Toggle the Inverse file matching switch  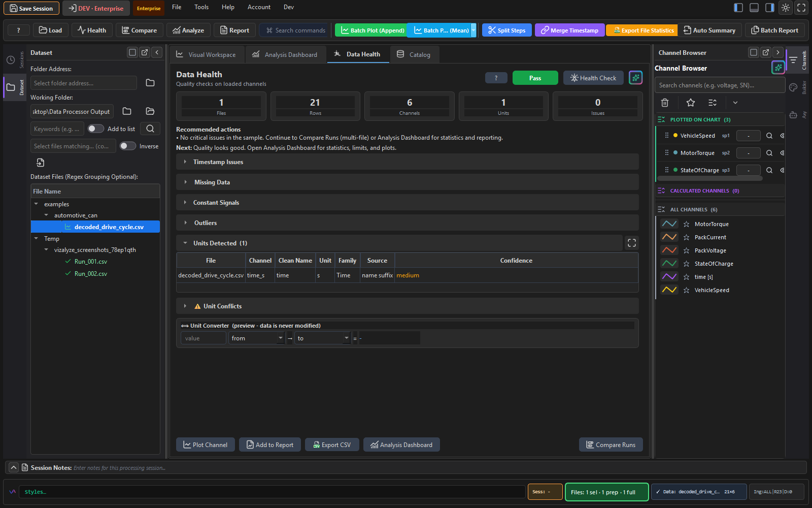point(127,146)
